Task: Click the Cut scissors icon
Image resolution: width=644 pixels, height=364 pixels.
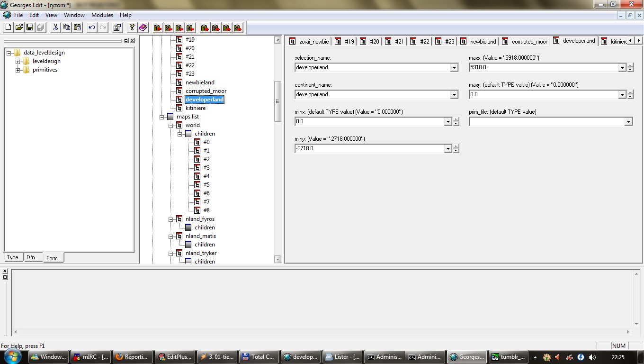Action: pyautogui.click(x=55, y=27)
